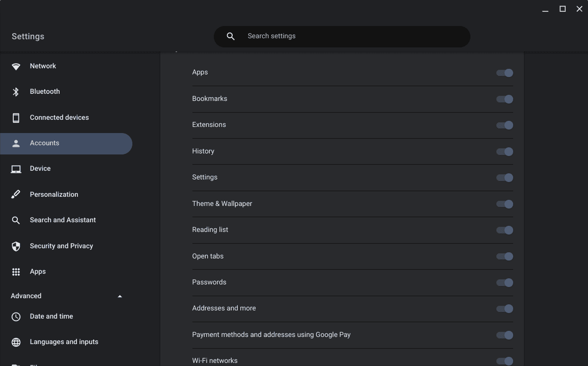Toggle Wi-Fi networks sync switch
Screen dimensions: 588x366
pos(505,361)
